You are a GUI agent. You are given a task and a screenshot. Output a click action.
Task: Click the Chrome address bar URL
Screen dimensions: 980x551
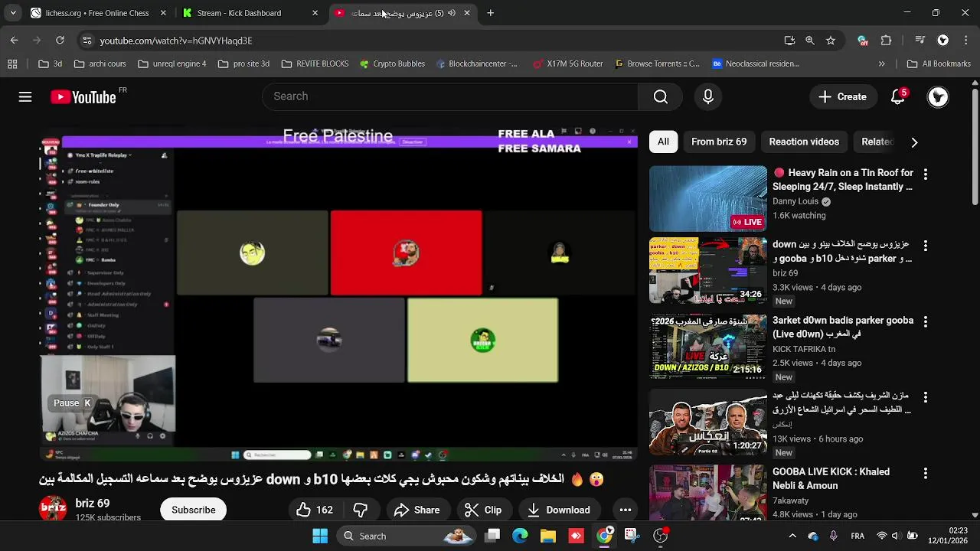pyautogui.click(x=176, y=41)
